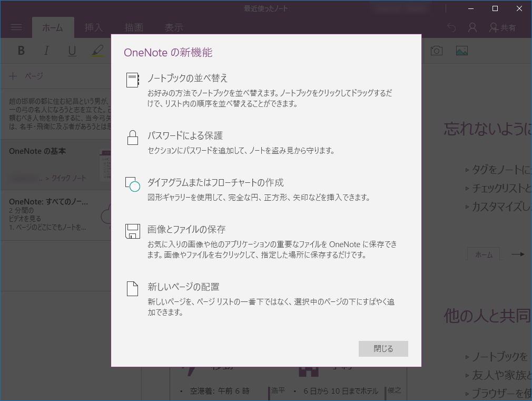Click the 閉じる button to dismiss dialog

click(383, 348)
